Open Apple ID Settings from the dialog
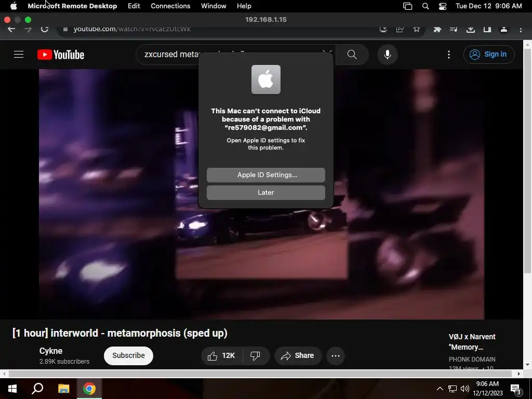 pos(265,175)
